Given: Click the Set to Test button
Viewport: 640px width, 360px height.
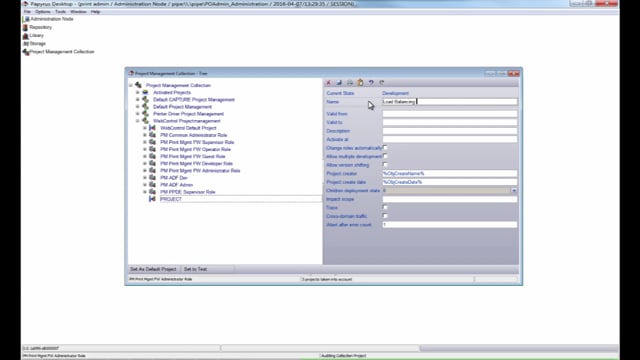Looking at the screenshot, I should 196,269.
